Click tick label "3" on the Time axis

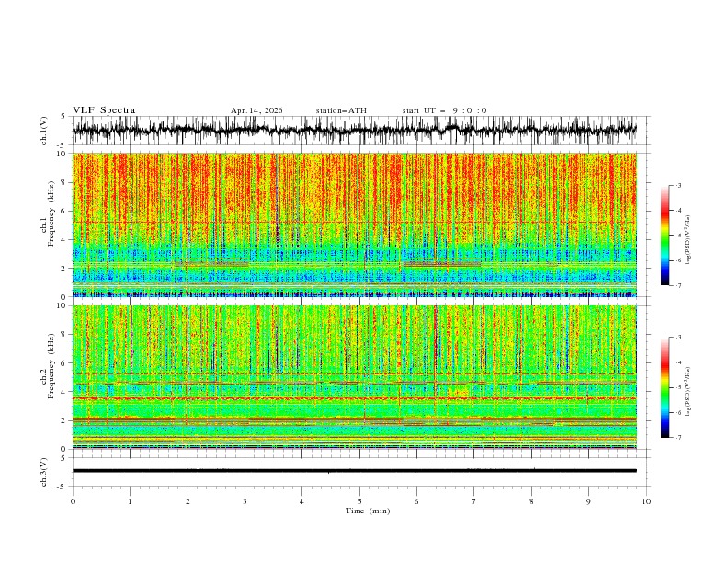point(245,501)
